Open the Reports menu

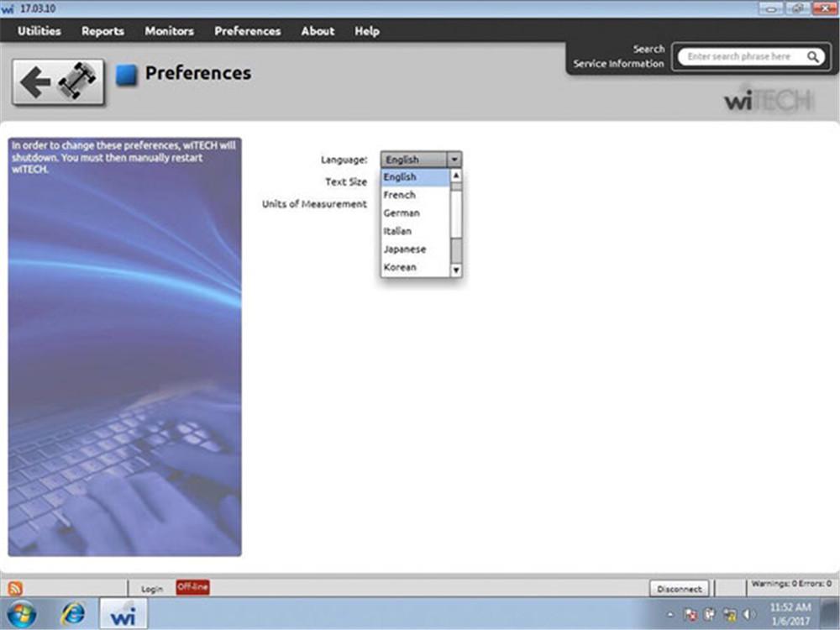[102, 31]
